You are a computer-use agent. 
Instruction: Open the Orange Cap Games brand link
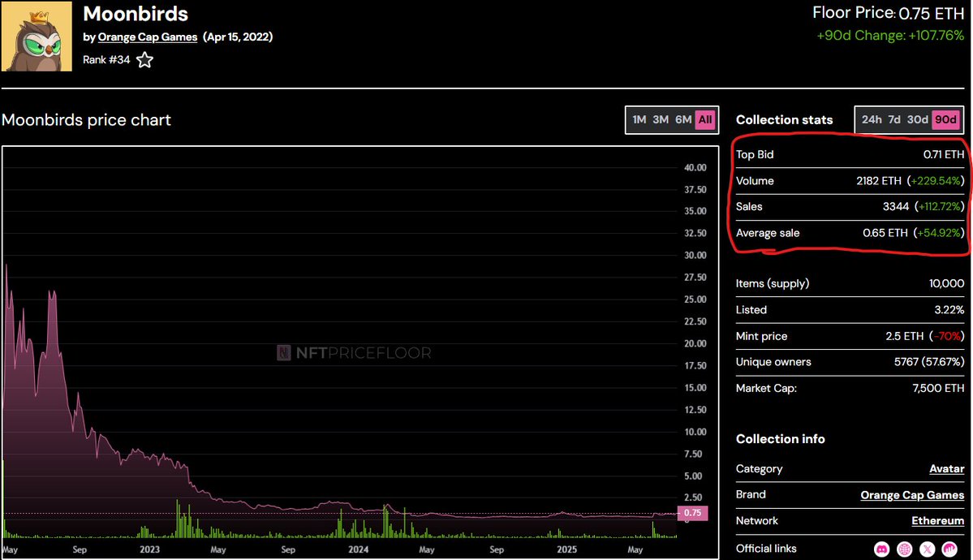pyautogui.click(x=912, y=495)
